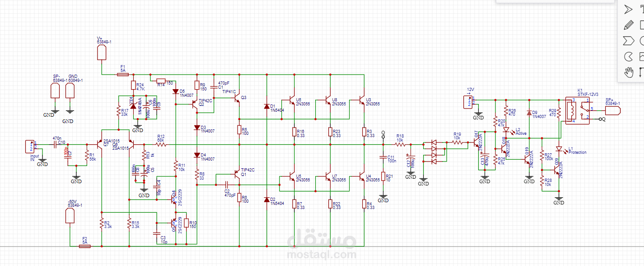The height and width of the screenshot is (266, 644).
Task: Select diode D5 1N4007
Action: [176, 91]
